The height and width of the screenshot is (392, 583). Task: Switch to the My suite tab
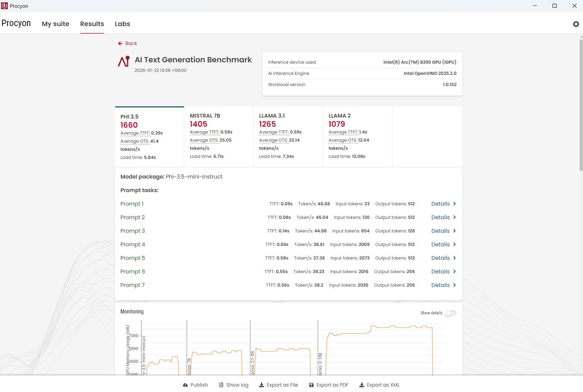click(x=56, y=24)
